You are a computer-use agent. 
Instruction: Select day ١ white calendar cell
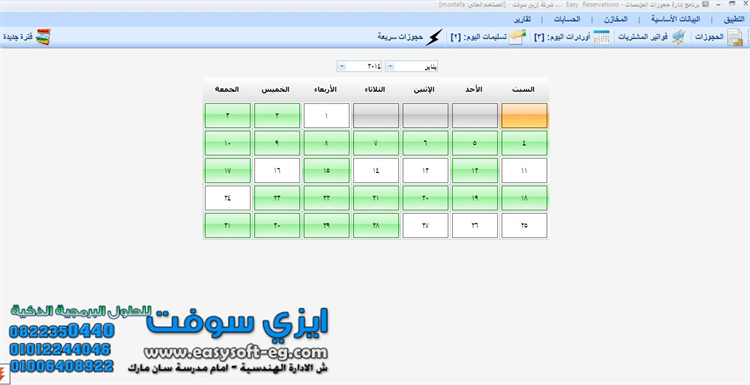pos(327,116)
